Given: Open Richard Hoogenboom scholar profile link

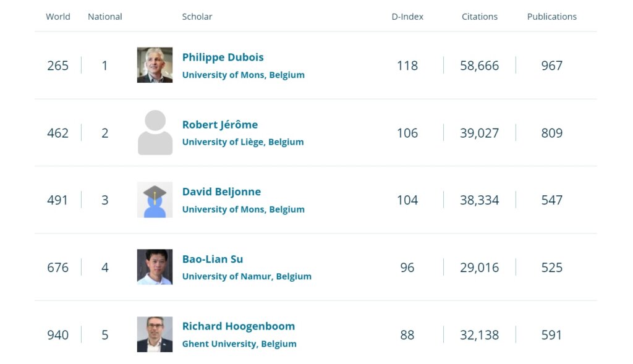Looking at the screenshot, I should (x=239, y=326).
